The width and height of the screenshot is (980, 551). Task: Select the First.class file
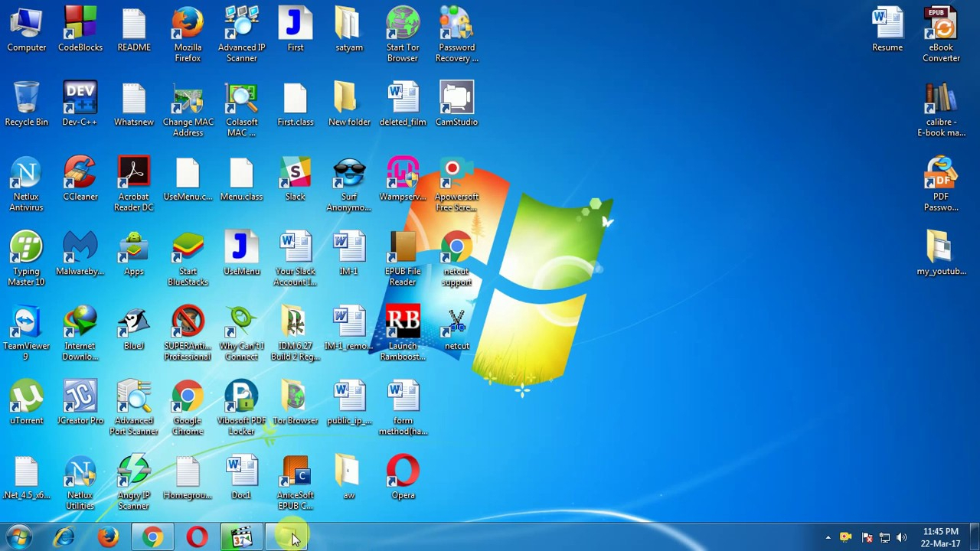point(296,105)
